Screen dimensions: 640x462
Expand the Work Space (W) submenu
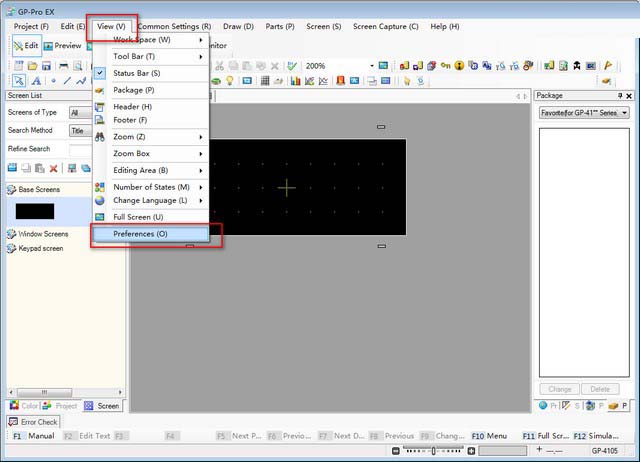151,40
